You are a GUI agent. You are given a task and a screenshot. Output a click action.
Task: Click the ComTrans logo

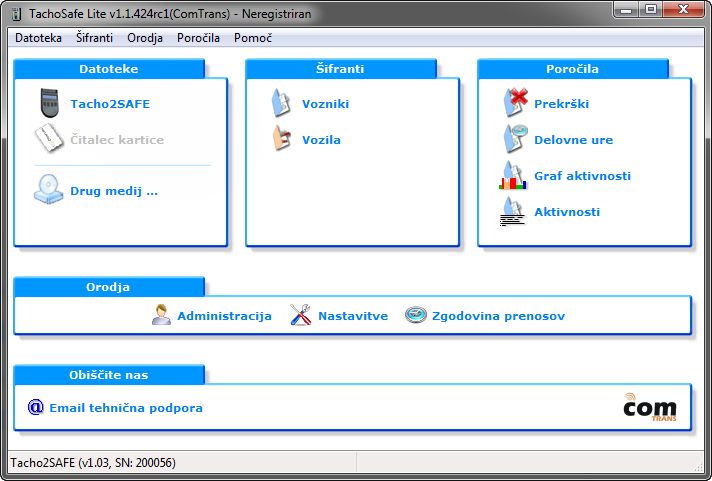pyautogui.click(x=650, y=407)
